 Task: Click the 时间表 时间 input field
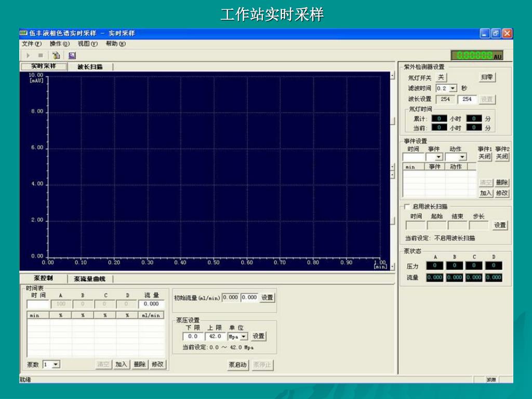coord(38,304)
